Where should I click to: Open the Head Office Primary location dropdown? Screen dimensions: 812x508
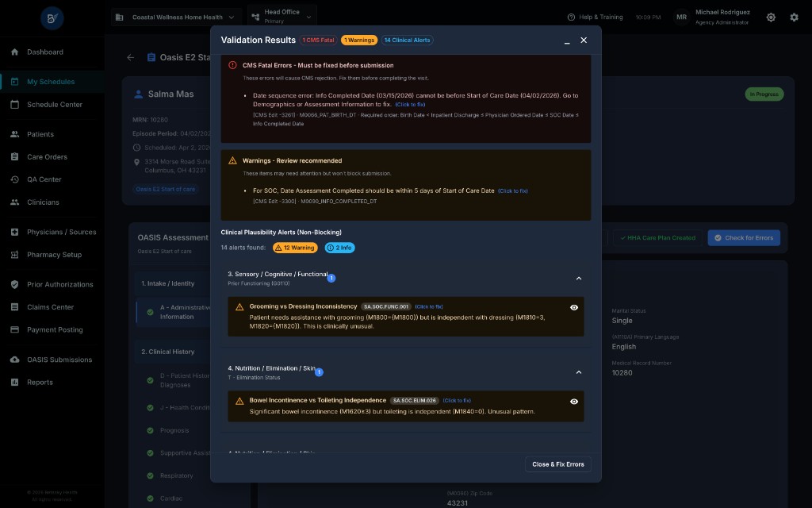click(x=282, y=17)
